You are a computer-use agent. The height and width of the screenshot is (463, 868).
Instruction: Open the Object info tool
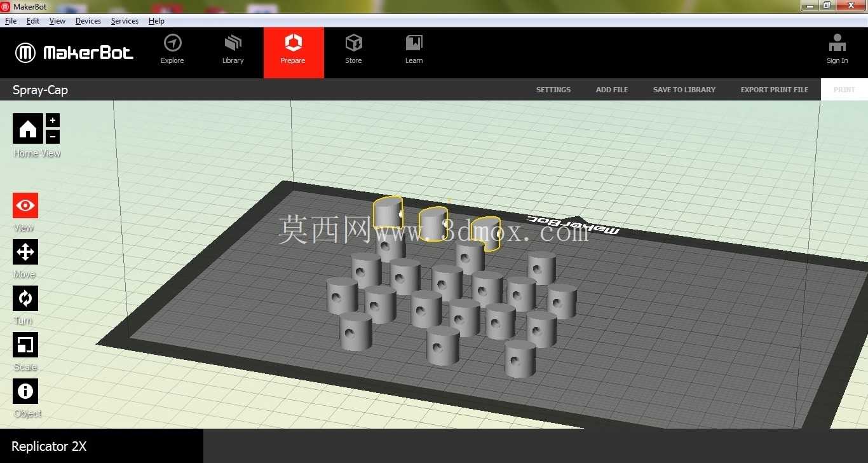click(x=25, y=391)
